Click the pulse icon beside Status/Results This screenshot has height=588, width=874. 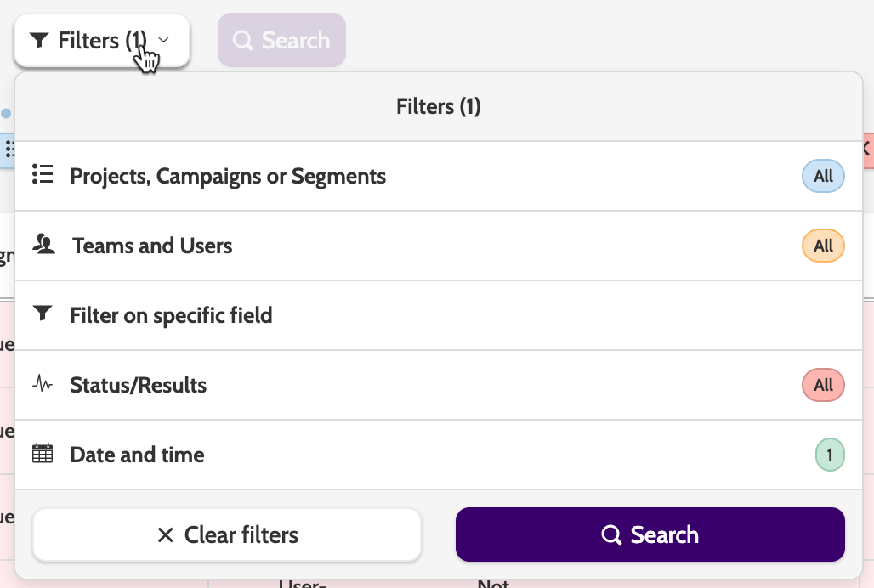43,384
